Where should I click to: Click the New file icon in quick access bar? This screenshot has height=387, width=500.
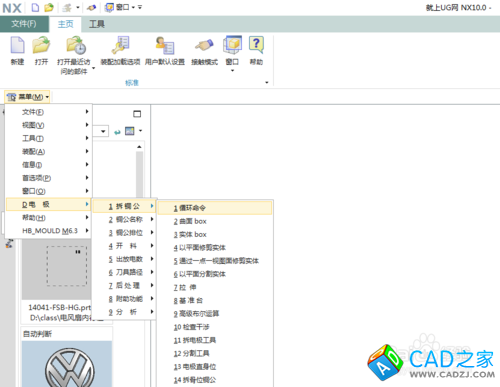pos(35,7)
